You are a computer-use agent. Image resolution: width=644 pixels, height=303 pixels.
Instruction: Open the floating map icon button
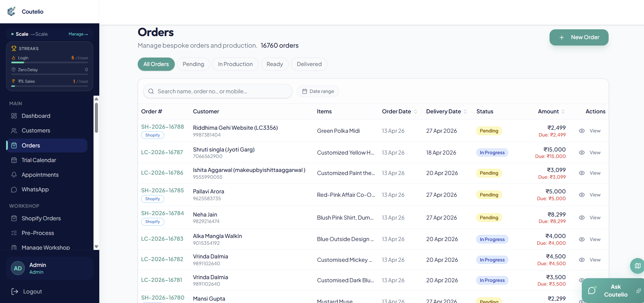pos(638,266)
